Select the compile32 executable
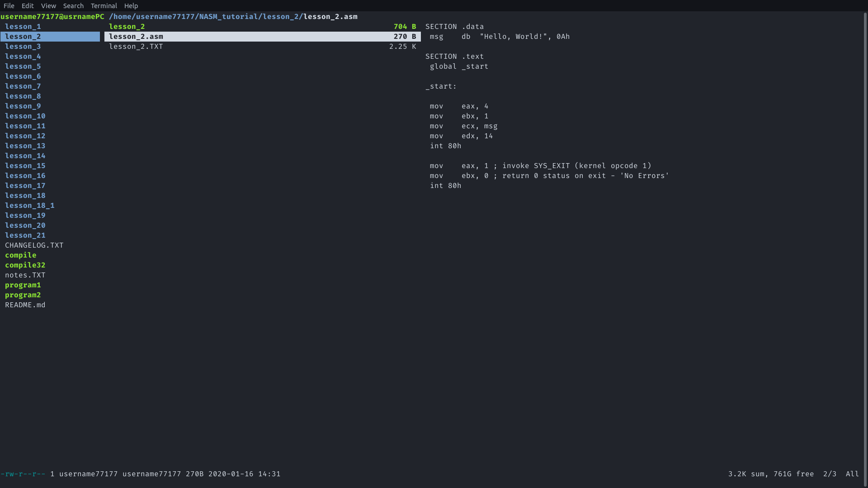The height and width of the screenshot is (488, 868). coord(25,265)
